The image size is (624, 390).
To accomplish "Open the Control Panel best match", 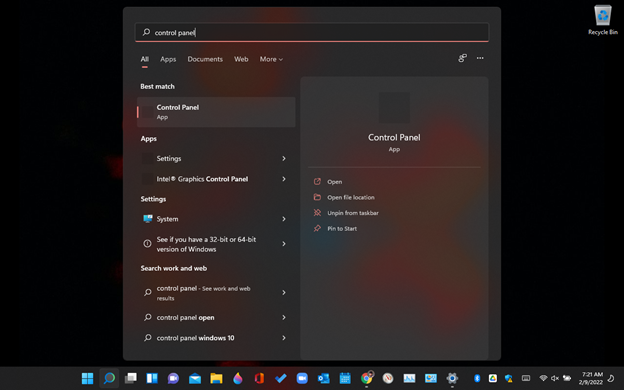I will (x=216, y=112).
